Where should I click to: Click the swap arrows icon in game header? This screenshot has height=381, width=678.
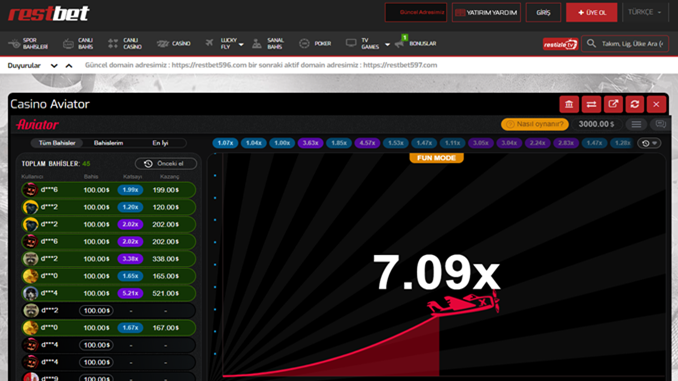pos(591,104)
